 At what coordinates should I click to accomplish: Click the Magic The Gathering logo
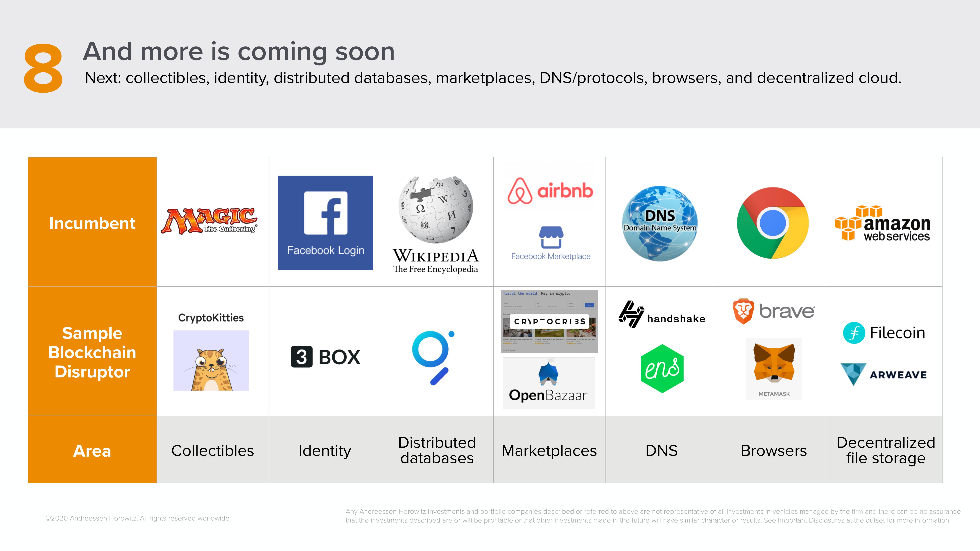coord(209,221)
